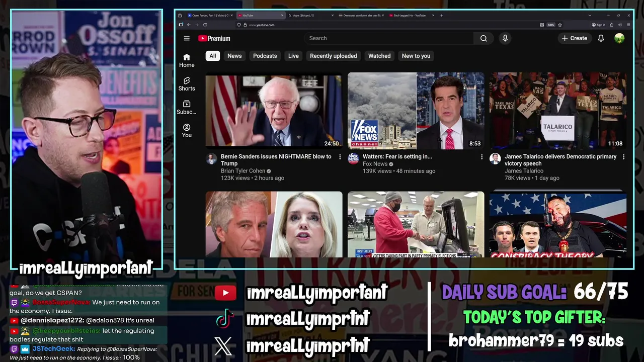Play the Fox News Watters thumbnail
This screenshot has height=362, width=644.
pos(416,111)
